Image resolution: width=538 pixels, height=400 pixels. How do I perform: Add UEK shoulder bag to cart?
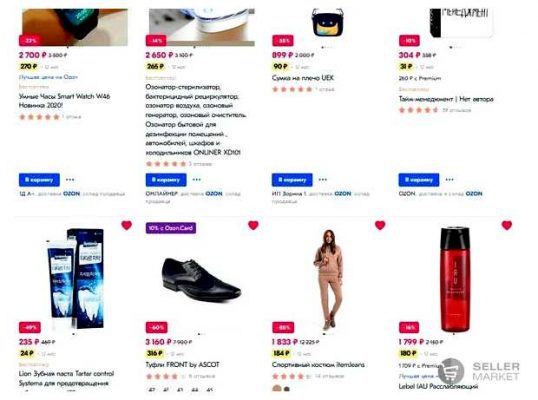[292, 180]
